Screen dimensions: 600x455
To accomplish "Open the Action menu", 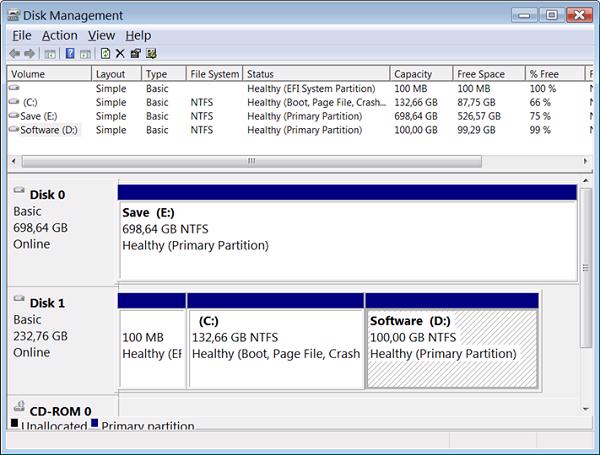I will coord(59,35).
